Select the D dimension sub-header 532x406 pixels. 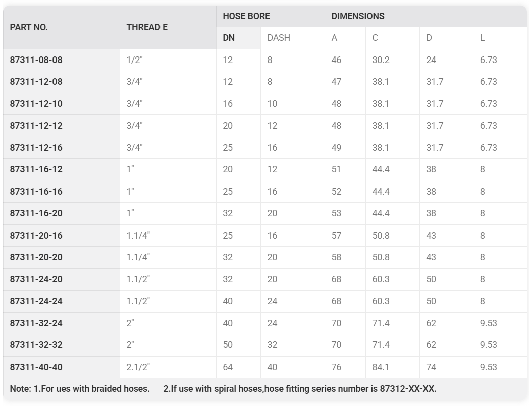pyautogui.click(x=446, y=38)
